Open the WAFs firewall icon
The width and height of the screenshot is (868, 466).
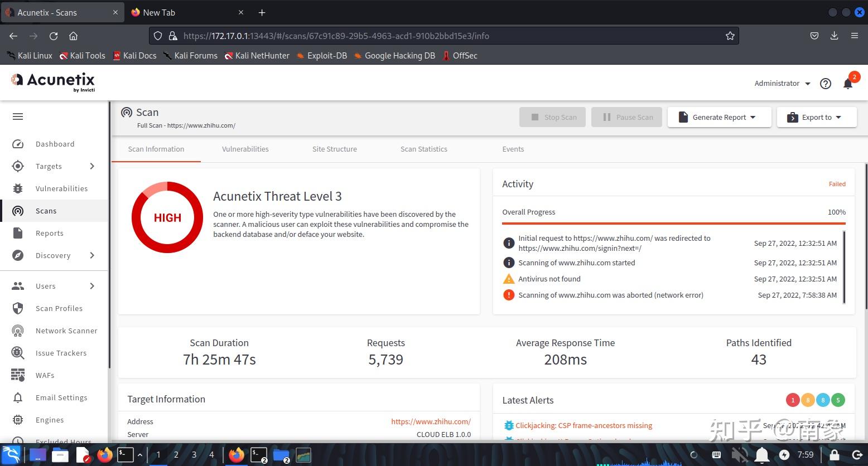point(18,375)
